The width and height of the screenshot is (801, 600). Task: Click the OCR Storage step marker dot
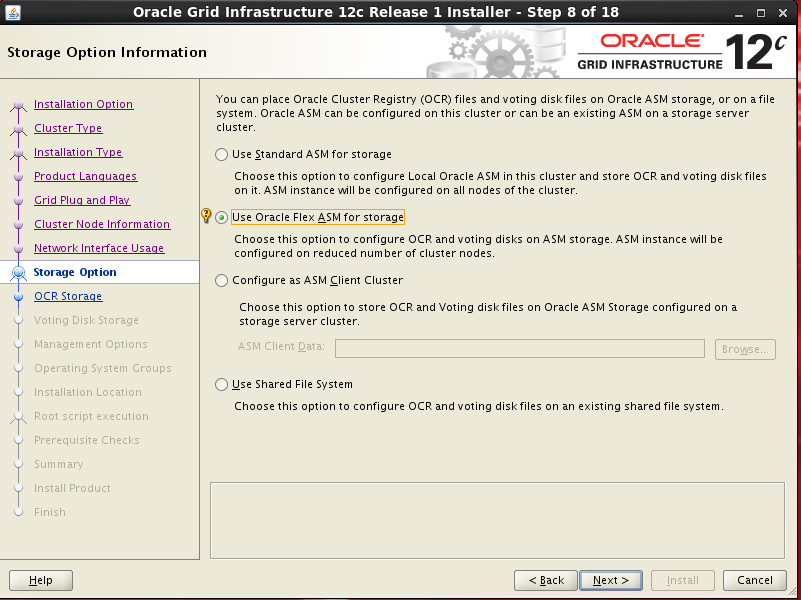18,297
